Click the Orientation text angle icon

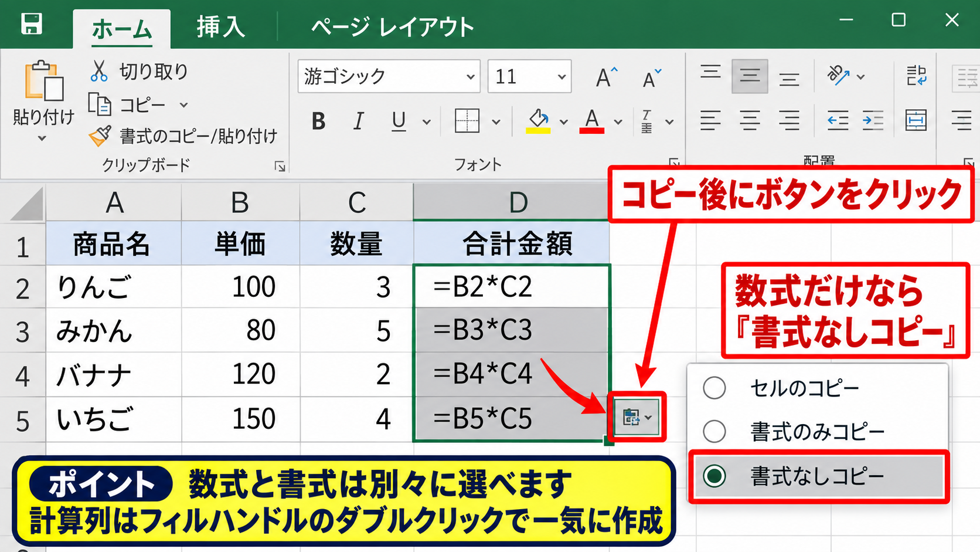(x=838, y=76)
